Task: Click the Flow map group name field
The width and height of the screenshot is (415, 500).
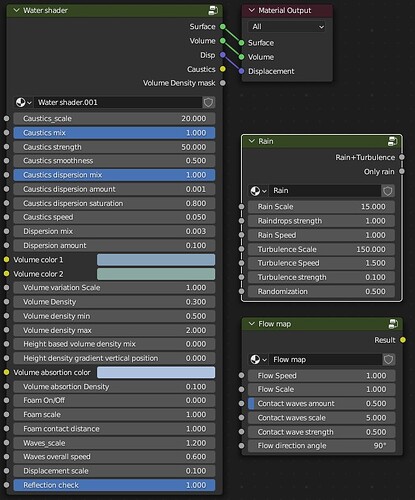Action: pyautogui.click(x=325, y=359)
